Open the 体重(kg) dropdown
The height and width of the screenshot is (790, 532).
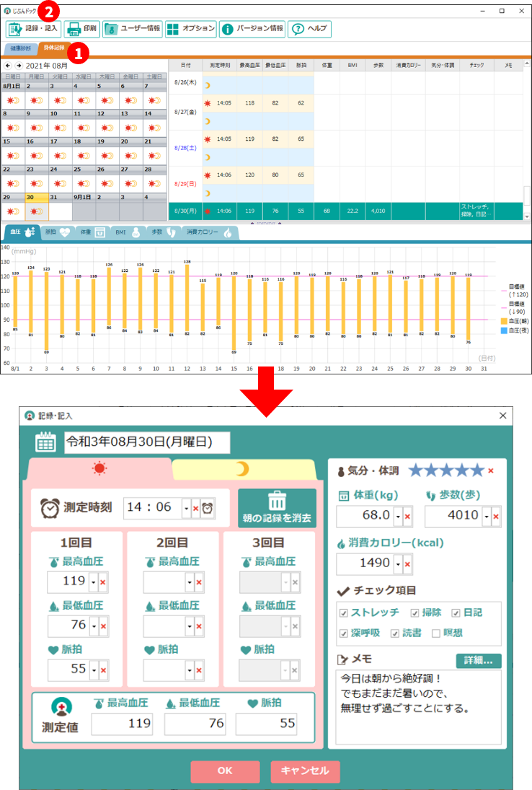tap(398, 517)
